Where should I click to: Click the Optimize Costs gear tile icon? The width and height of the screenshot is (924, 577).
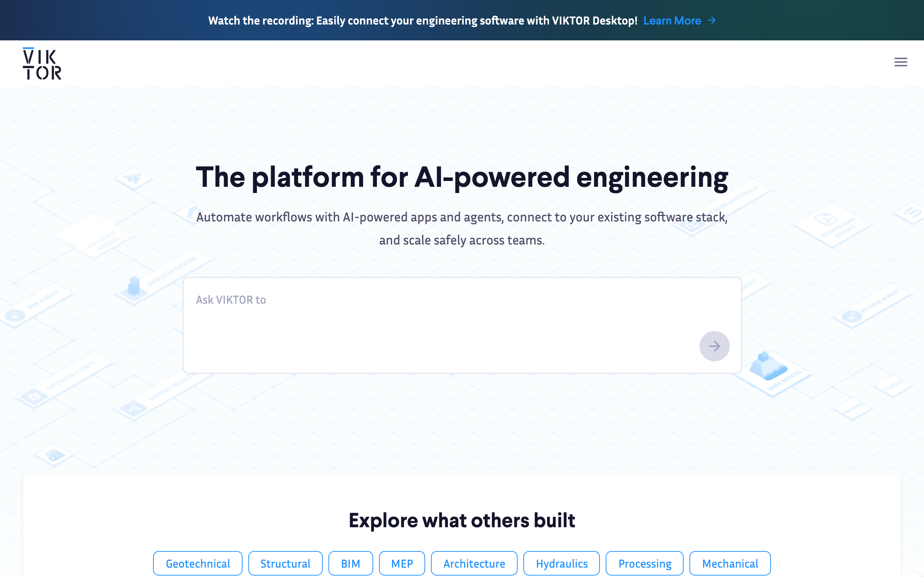[34, 396]
